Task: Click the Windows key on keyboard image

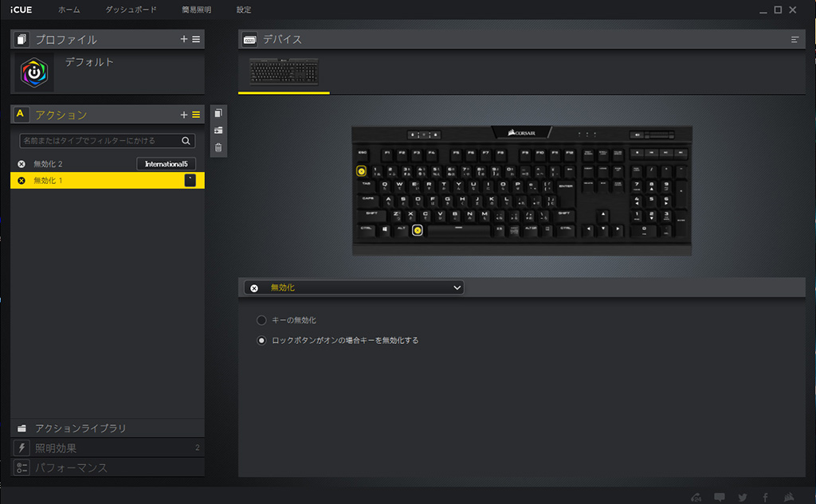Action: (385, 229)
